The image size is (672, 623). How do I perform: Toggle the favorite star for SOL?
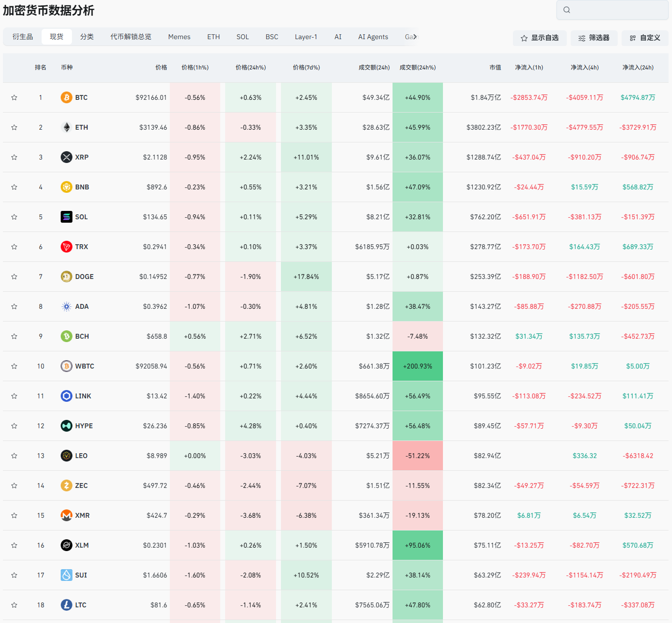14,217
